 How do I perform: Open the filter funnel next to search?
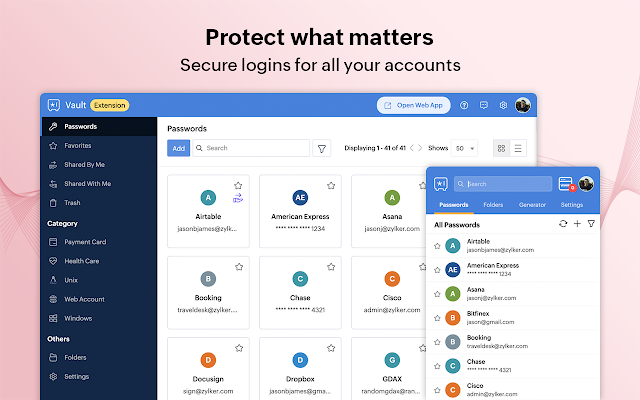pyautogui.click(x=322, y=149)
